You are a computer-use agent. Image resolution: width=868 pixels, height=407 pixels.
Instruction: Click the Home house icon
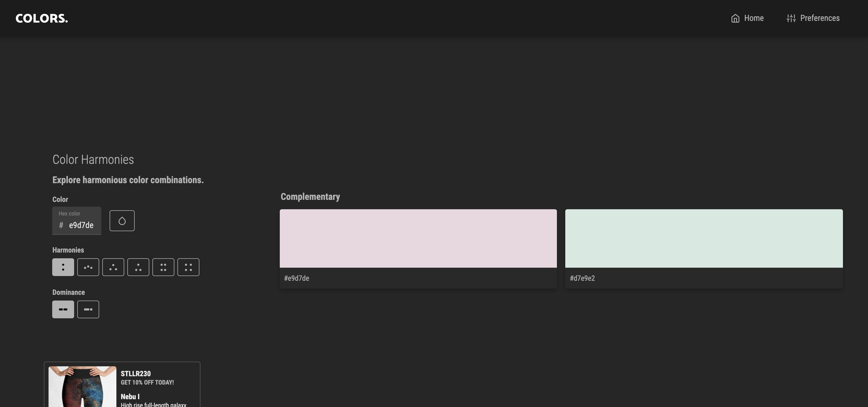click(735, 18)
